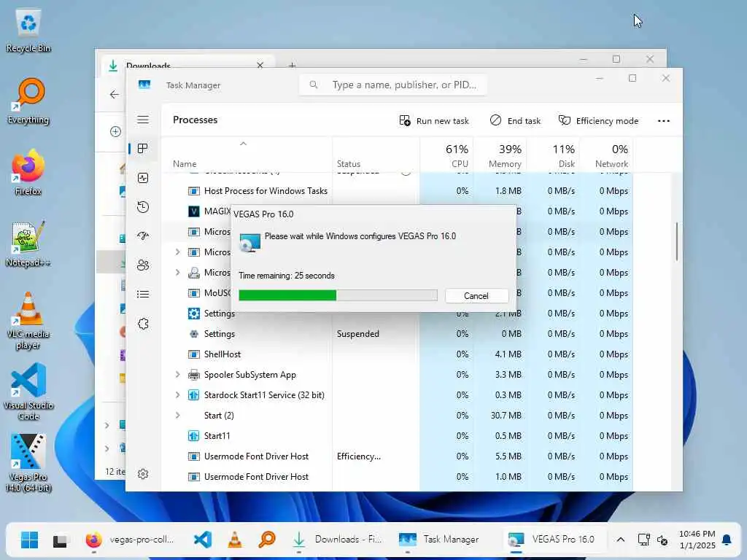This screenshot has height=560, width=747.
Task: Sort processes by Disk column
Action: [x=563, y=156]
